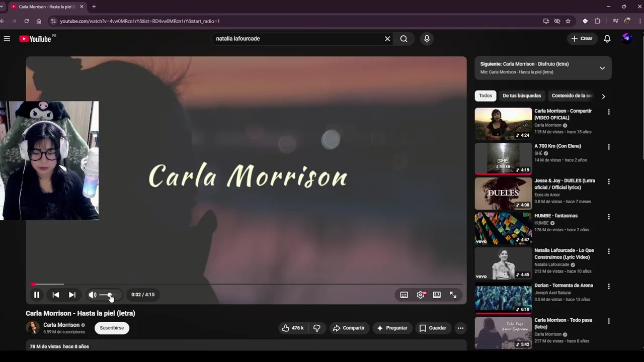Screen dimensions: 644x362
Task: Select the Contenido de la serie chip
Action: pyautogui.click(x=572, y=96)
